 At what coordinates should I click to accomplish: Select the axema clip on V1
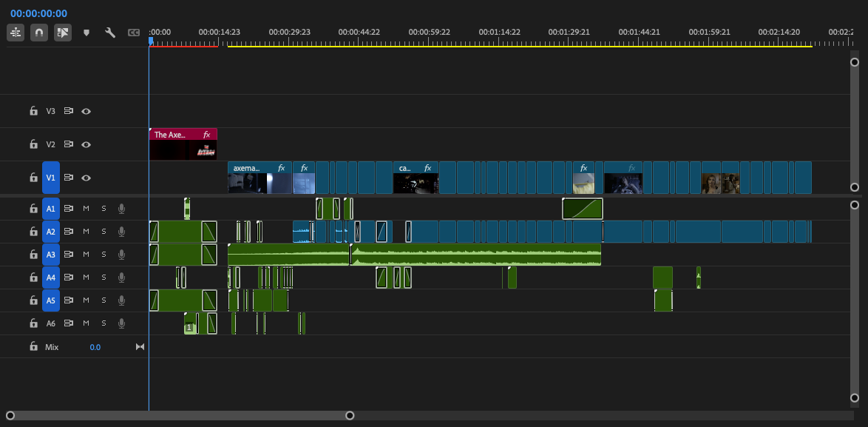click(260, 178)
